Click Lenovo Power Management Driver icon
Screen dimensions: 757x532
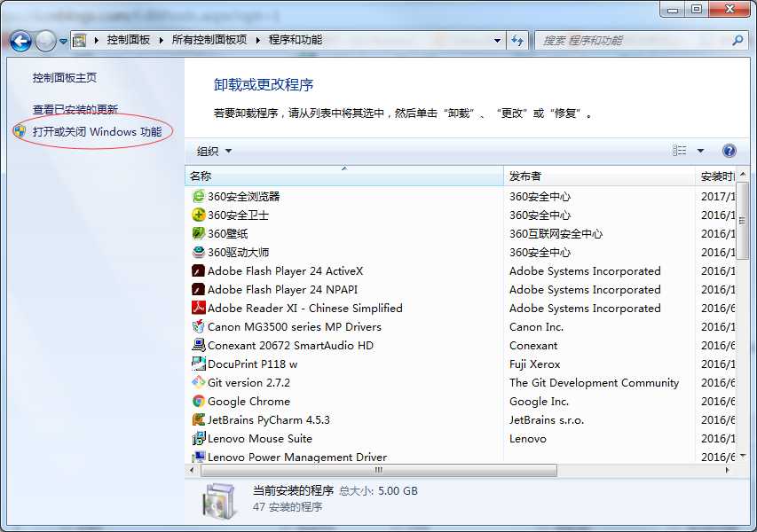[199, 457]
